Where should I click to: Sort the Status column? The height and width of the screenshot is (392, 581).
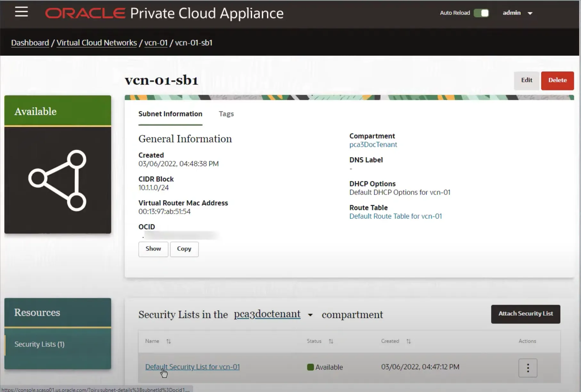pyautogui.click(x=331, y=341)
